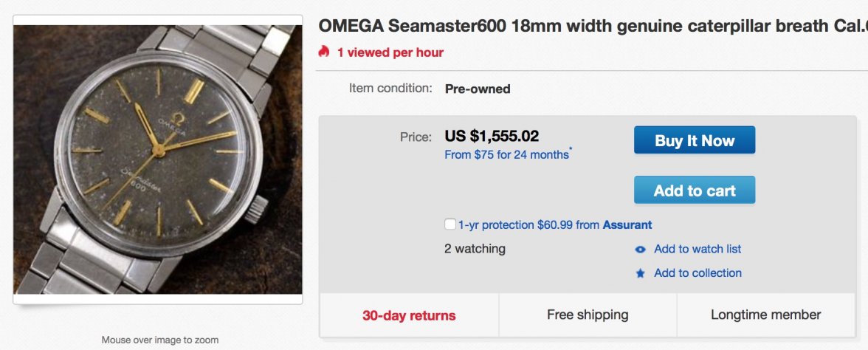Click the Assurant protection plan link
The image size is (868, 350).
(x=627, y=224)
